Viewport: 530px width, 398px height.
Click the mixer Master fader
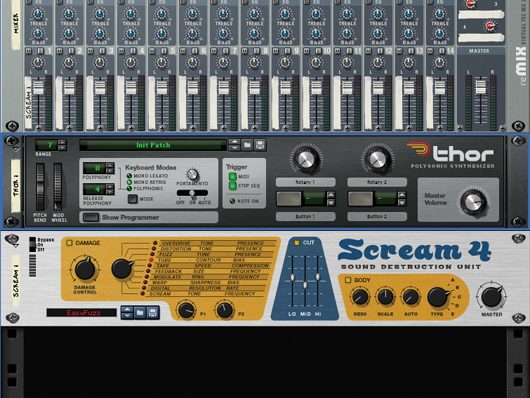480,87
